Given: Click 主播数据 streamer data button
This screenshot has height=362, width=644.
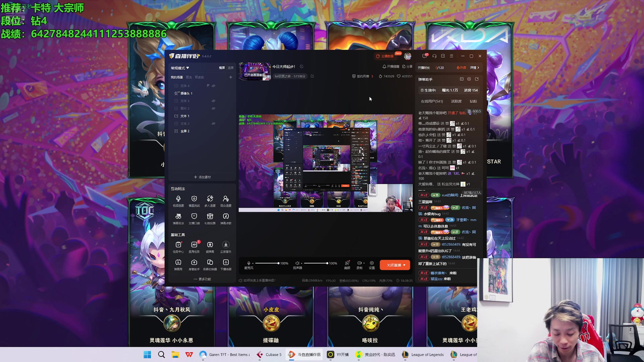Looking at the screenshot, I should coord(385,56).
